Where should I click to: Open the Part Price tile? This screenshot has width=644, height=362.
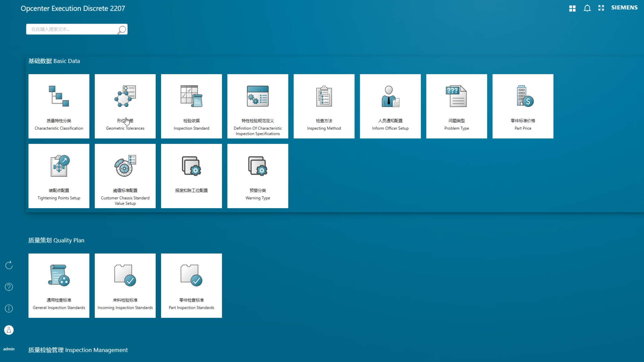click(523, 106)
